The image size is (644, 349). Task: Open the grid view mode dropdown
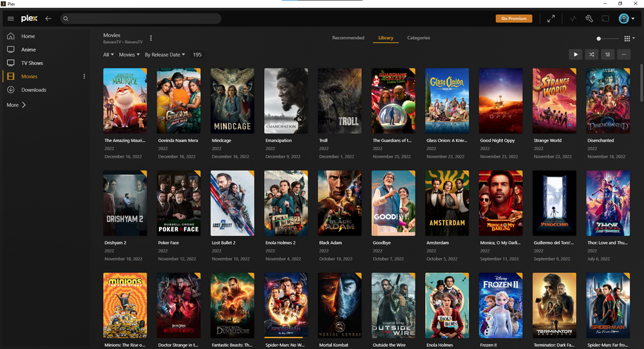(x=629, y=39)
